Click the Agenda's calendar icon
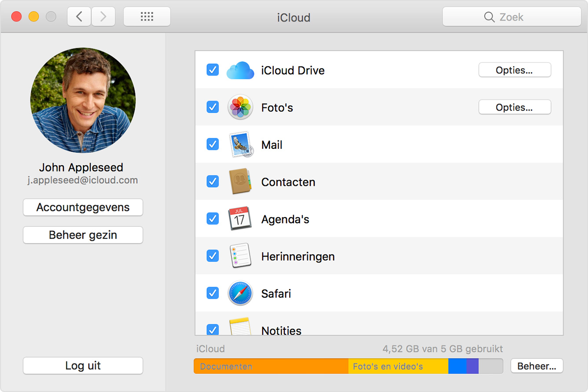This screenshot has height=392, width=588. click(240, 218)
